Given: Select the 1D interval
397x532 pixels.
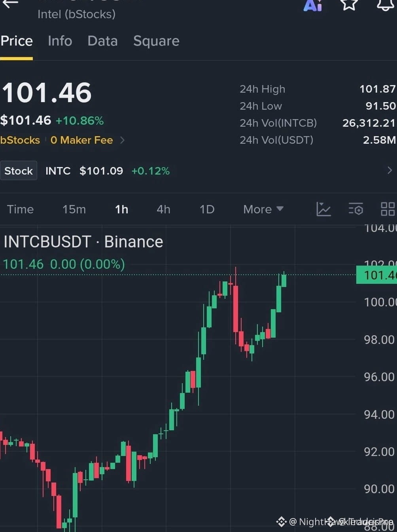Looking at the screenshot, I should [x=207, y=209].
